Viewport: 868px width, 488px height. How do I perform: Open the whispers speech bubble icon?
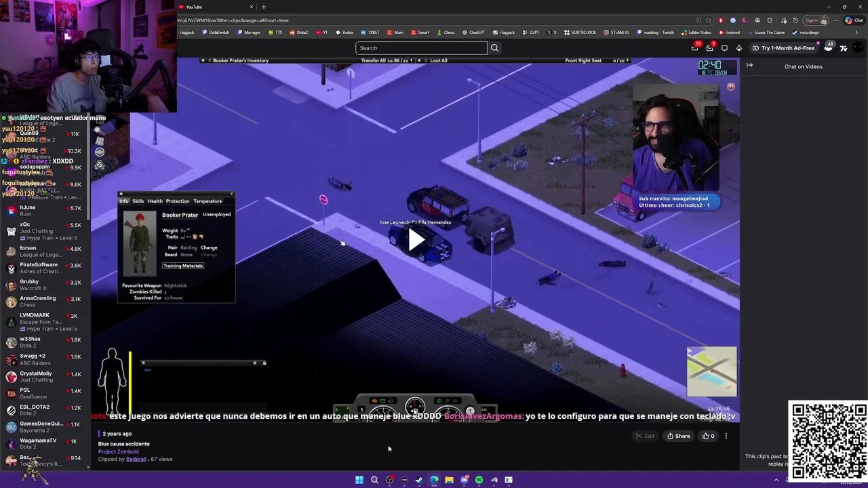(x=724, y=48)
